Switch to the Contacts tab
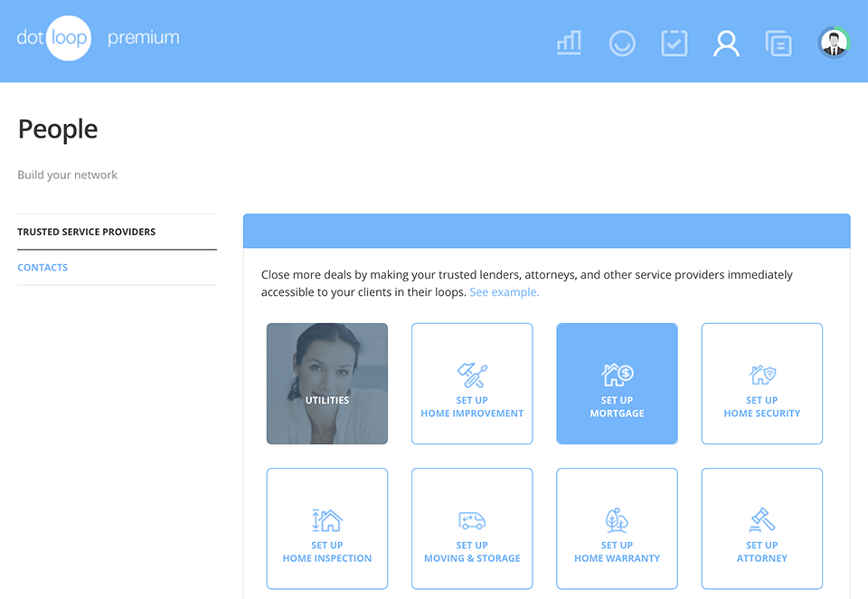This screenshot has height=599, width=868. (x=42, y=267)
